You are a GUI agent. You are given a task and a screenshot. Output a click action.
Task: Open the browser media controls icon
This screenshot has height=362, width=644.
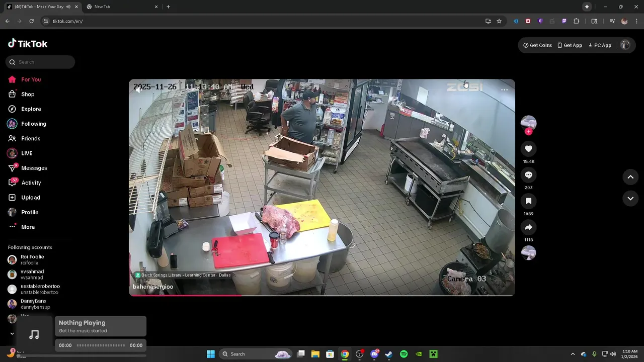(x=612, y=21)
